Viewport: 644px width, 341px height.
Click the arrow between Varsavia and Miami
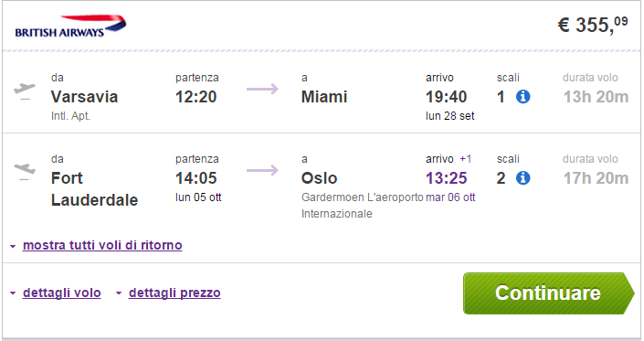[262, 89]
